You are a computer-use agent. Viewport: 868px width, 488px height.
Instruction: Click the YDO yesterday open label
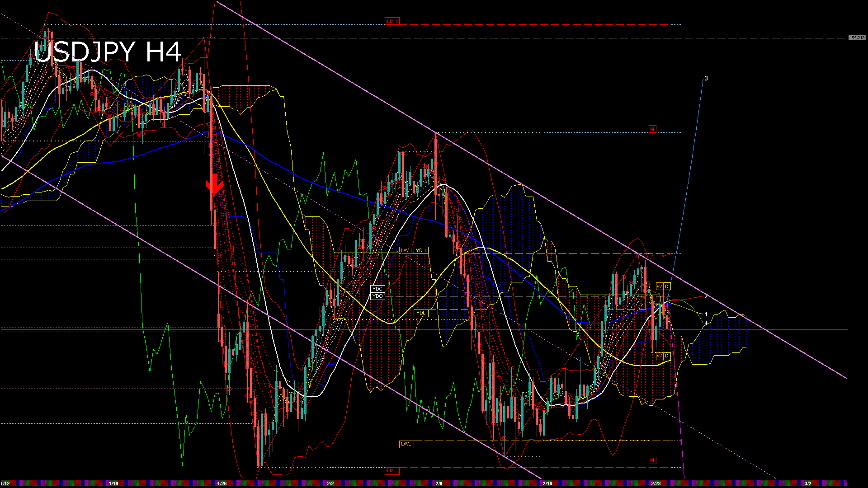(377, 296)
